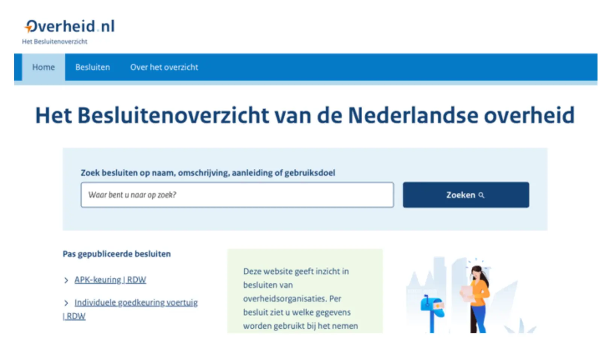Open the APK-keuring | RDW link

[110, 280]
